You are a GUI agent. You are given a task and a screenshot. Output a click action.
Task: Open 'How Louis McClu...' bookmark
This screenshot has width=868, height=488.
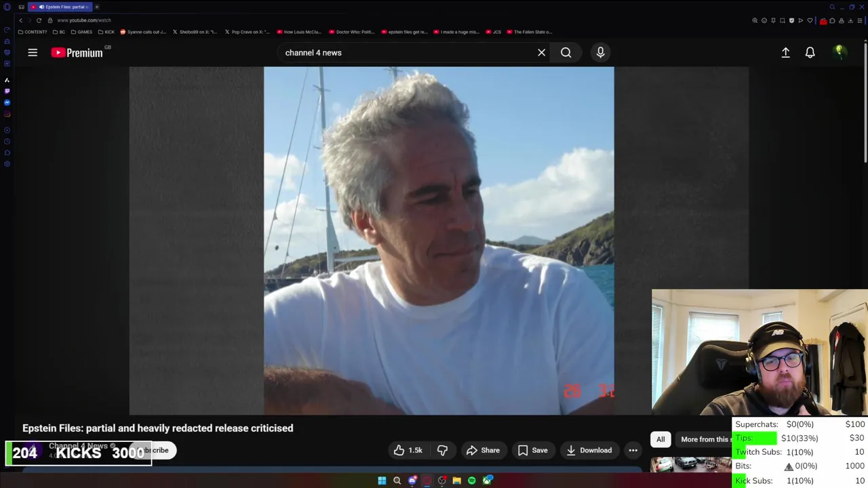pos(299,32)
